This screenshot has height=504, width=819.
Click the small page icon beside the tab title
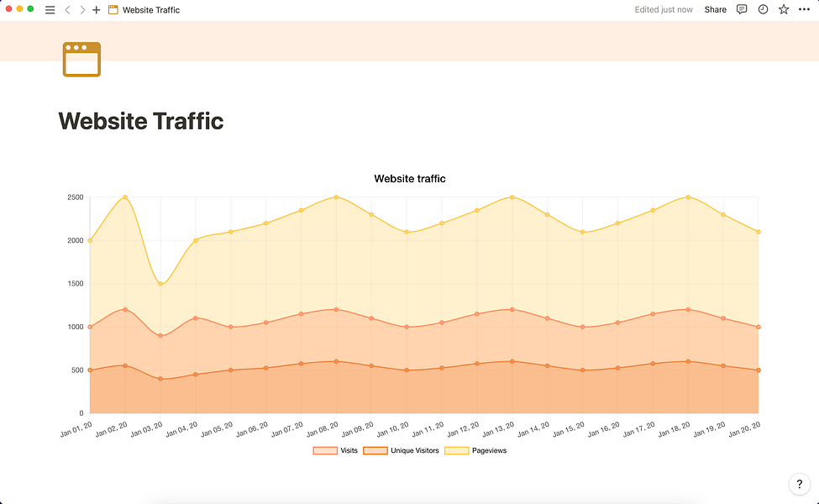point(114,9)
